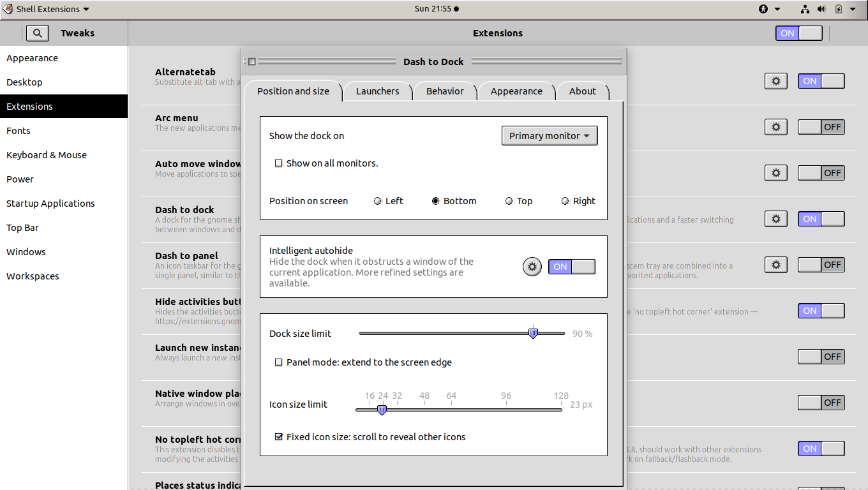The width and height of the screenshot is (868, 490).
Task: Open the Appearance tab in Dash to Dock
Action: [516, 91]
